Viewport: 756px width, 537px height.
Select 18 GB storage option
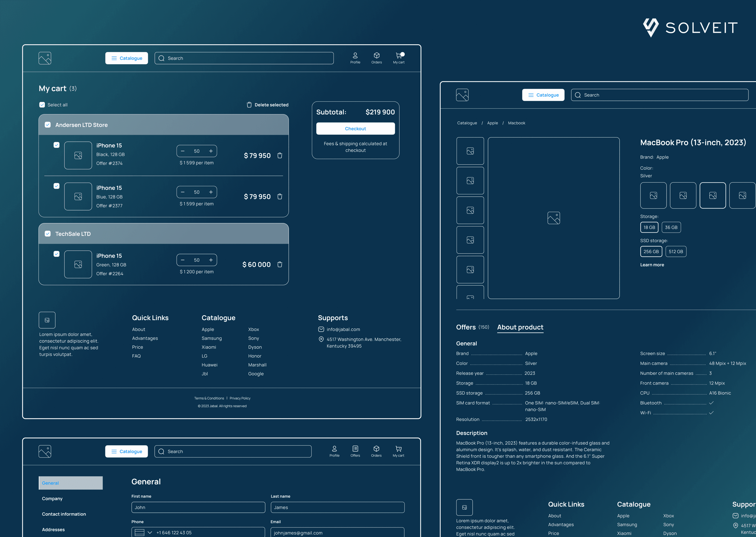(x=649, y=228)
